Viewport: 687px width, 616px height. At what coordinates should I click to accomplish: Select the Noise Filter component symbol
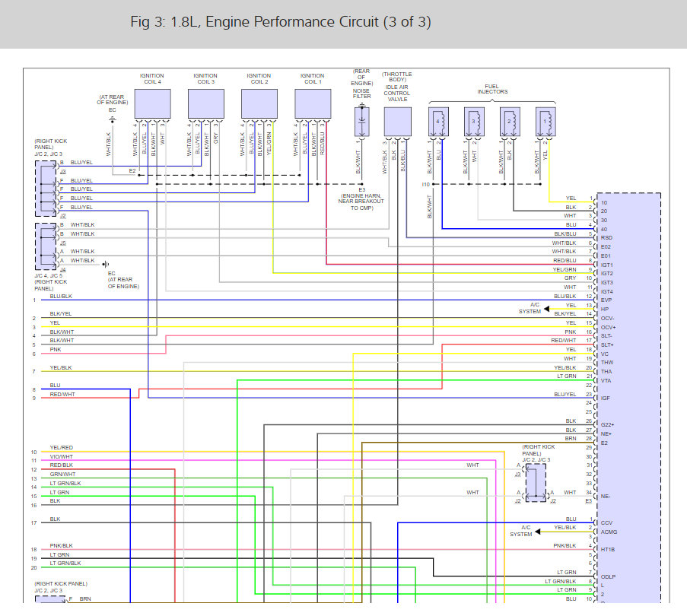362,121
